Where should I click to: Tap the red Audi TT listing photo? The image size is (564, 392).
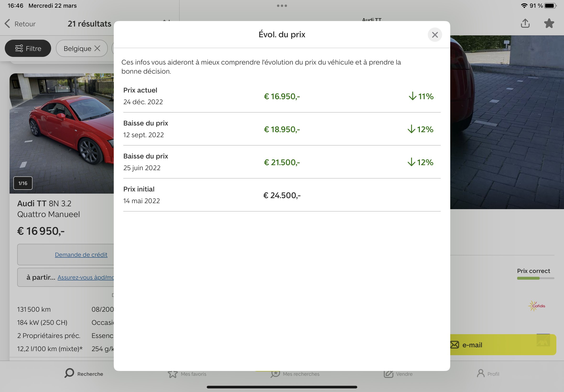pyautogui.click(x=62, y=133)
